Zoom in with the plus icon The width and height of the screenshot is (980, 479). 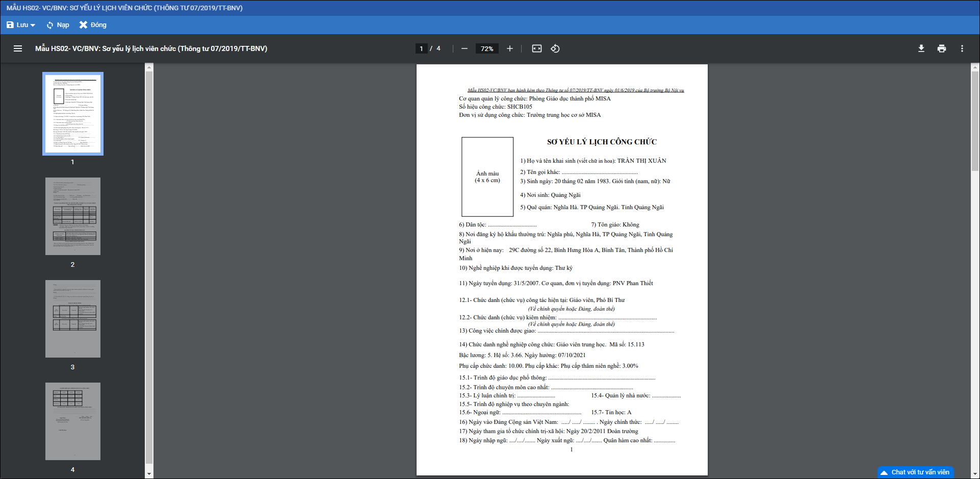point(509,48)
